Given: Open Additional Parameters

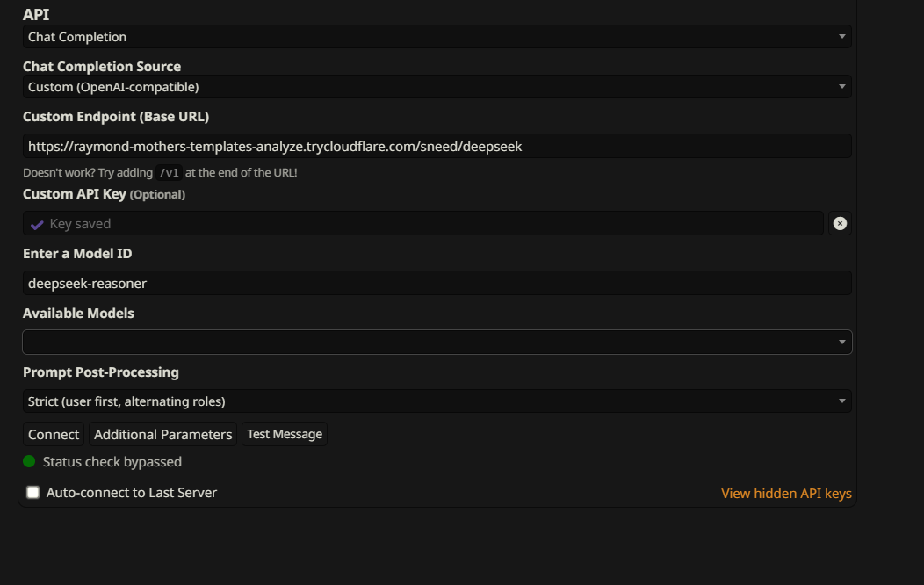Looking at the screenshot, I should pyautogui.click(x=162, y=434).
